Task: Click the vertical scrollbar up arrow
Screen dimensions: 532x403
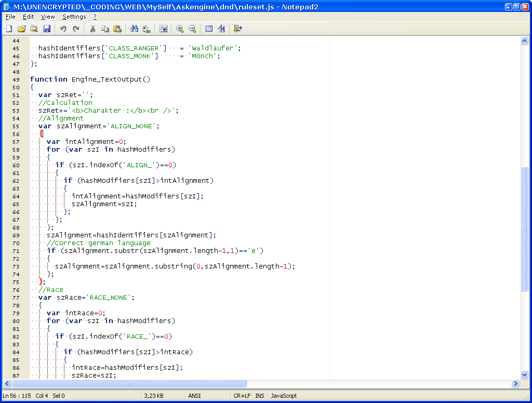Action: pyautogui.click(x=524, y=41)
